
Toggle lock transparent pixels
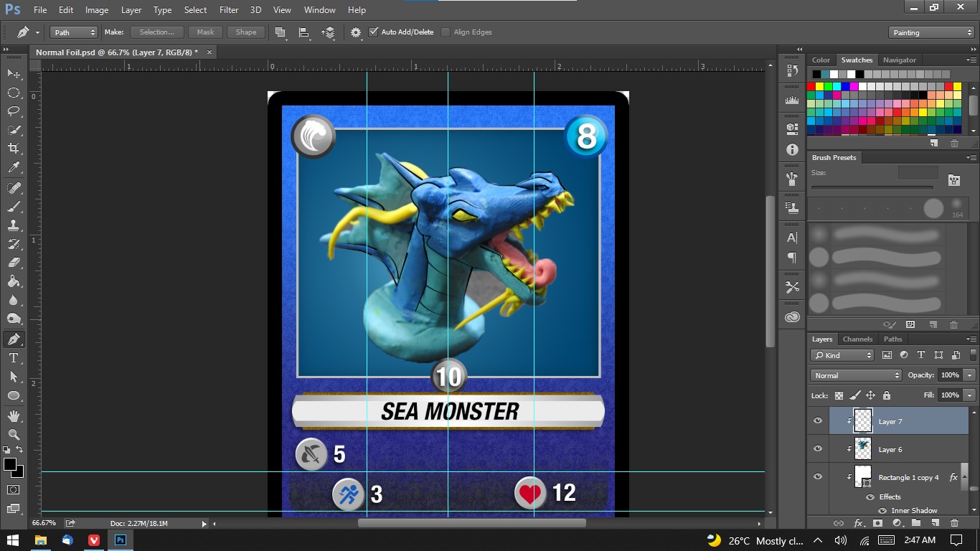pos(839,395)
